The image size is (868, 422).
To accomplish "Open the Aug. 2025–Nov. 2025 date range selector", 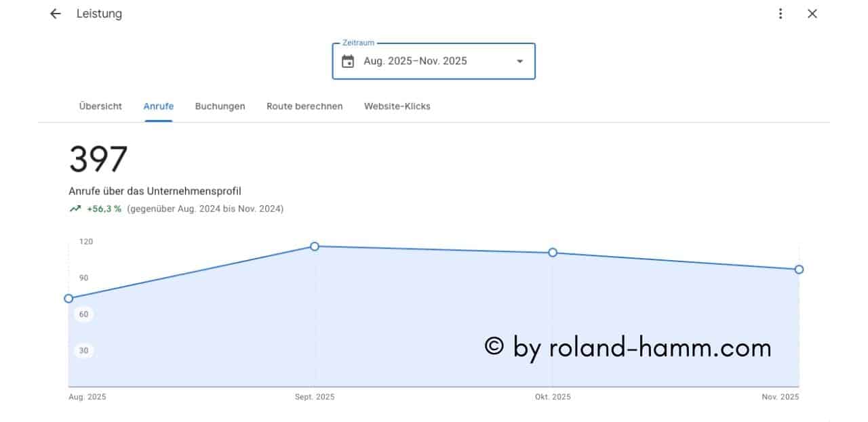I will 415,62.
